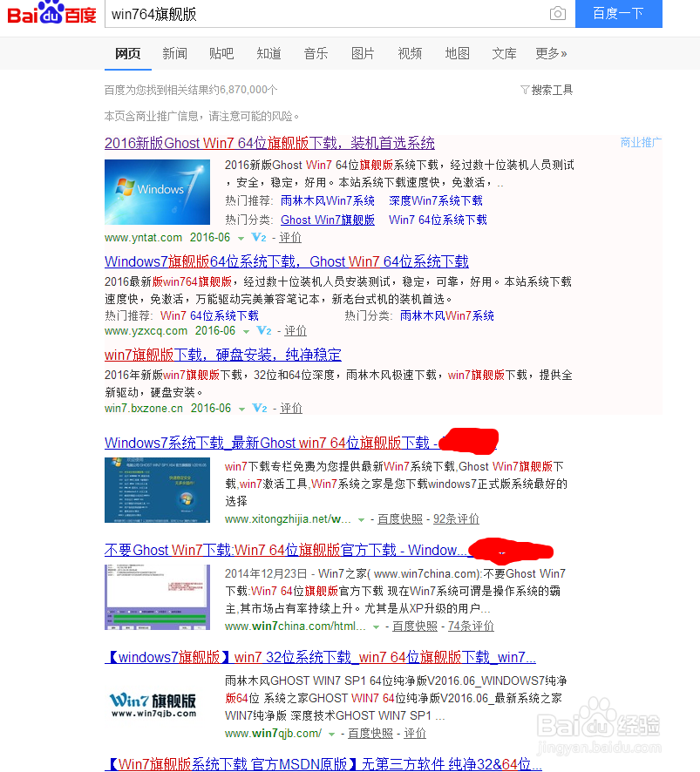The height and width of the screenshot is (772, 700).
Task: Click the 百度一下 search button
Action: (618, 14)
